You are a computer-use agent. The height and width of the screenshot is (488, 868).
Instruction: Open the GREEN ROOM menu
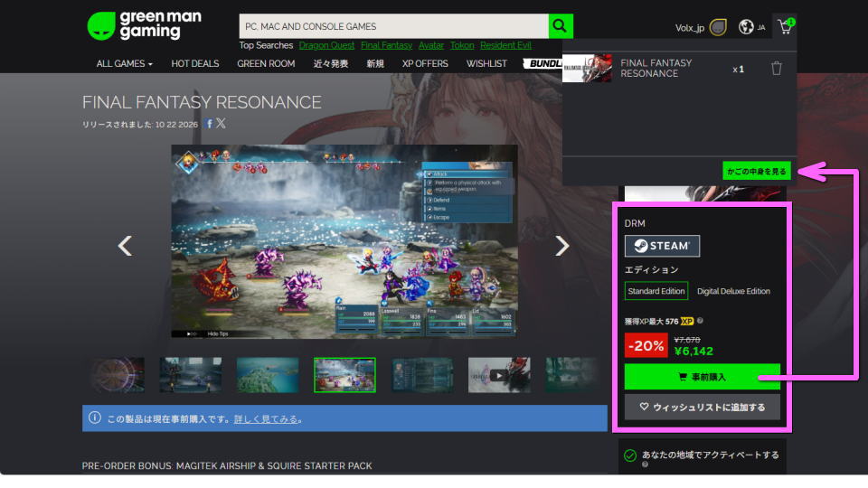pos(266,63)
